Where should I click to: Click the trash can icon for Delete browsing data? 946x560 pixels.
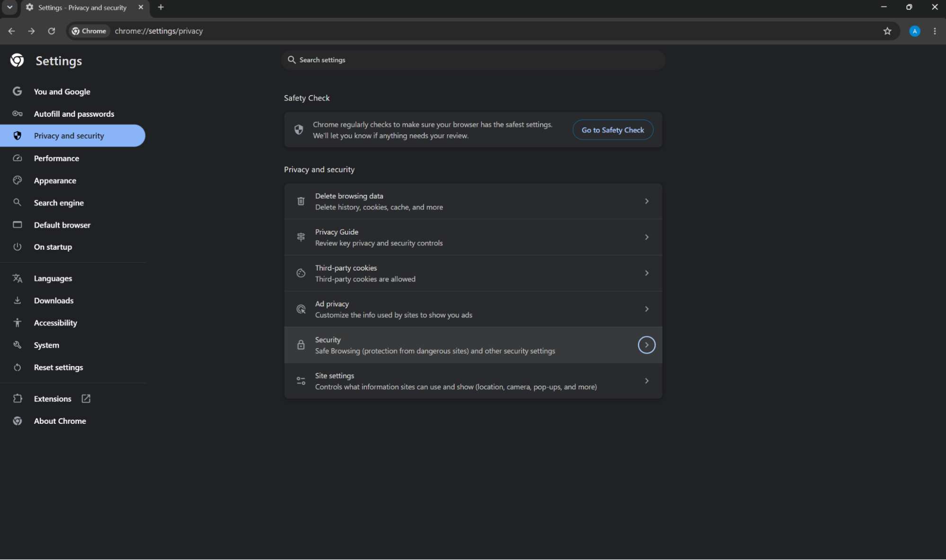[x=301, y=201]
